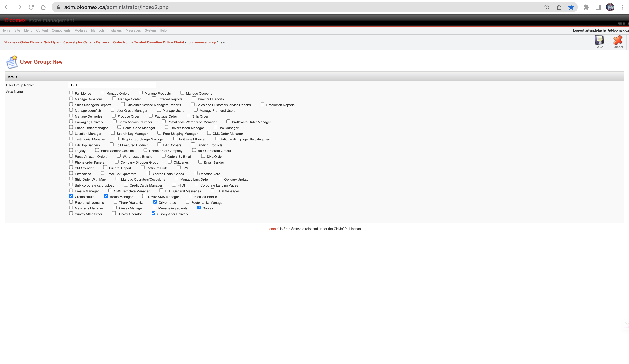629x364 pixels.
Task: Open the extensions puzzle icon
Action: click(586, 7)
